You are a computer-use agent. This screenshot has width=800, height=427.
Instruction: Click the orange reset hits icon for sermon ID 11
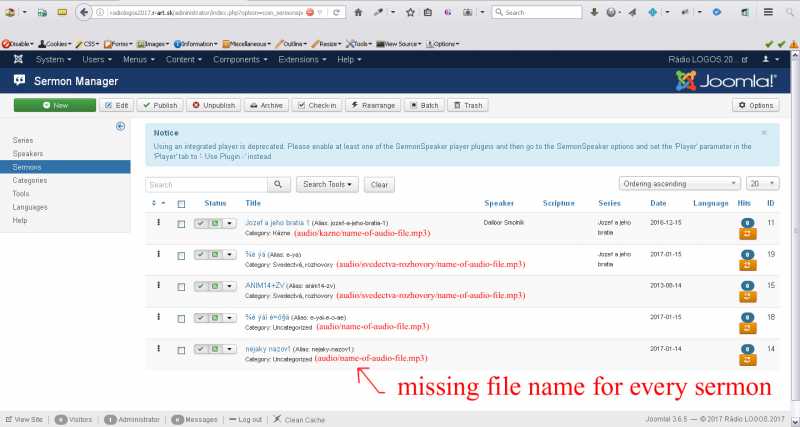tap(747, 236)
